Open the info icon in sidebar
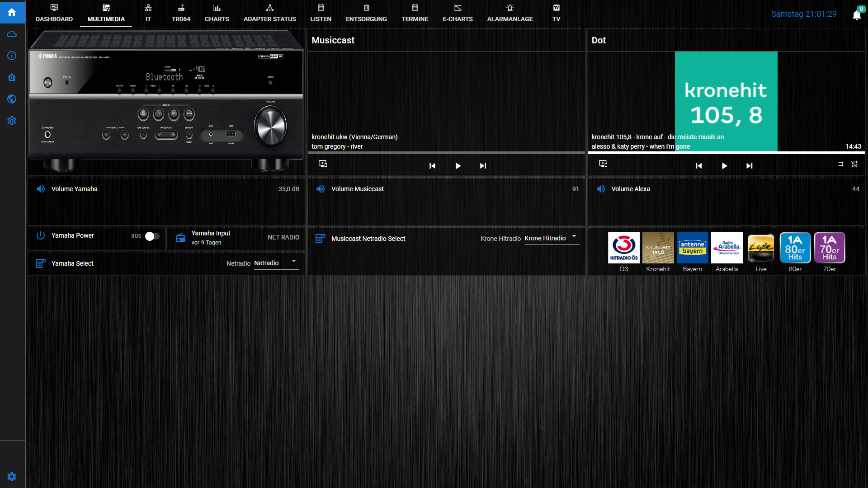Image resolution: width=868 pixels, height=488 pixels. click(12, 56)
